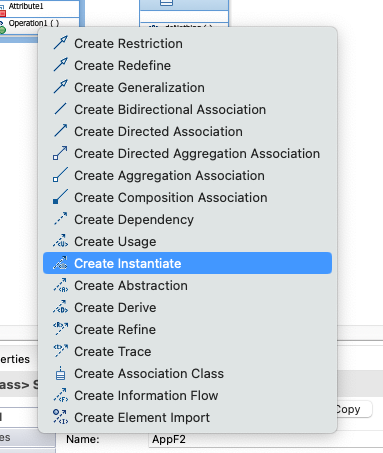Click the Association Class icon
Image resolution: width=383 pixels, height=453 pixels.
tap(60, 373)
